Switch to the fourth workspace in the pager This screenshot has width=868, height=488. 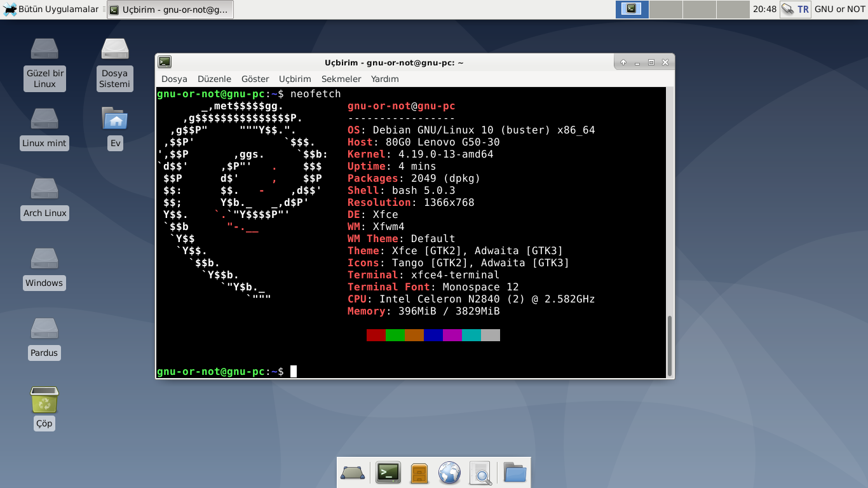[733, 9]
